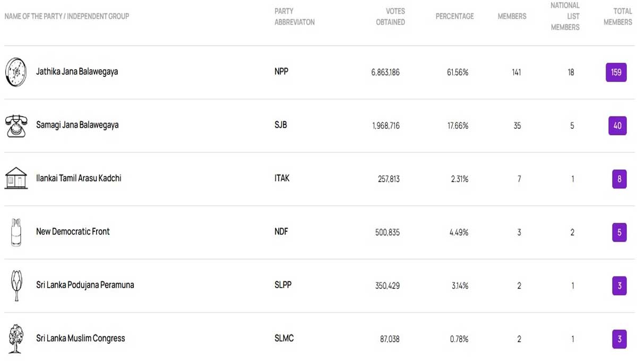Click the telephone symbol of Samagi Jana Balawegaya
Image resolution: width=637 pixels, height=364 pixels.
(16, 126)
